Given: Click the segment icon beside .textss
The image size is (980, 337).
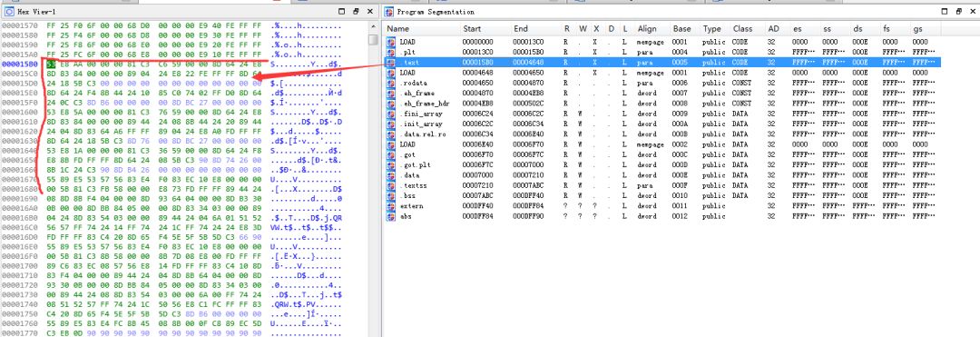Looking at the screenshot, I should pos(391,185).
